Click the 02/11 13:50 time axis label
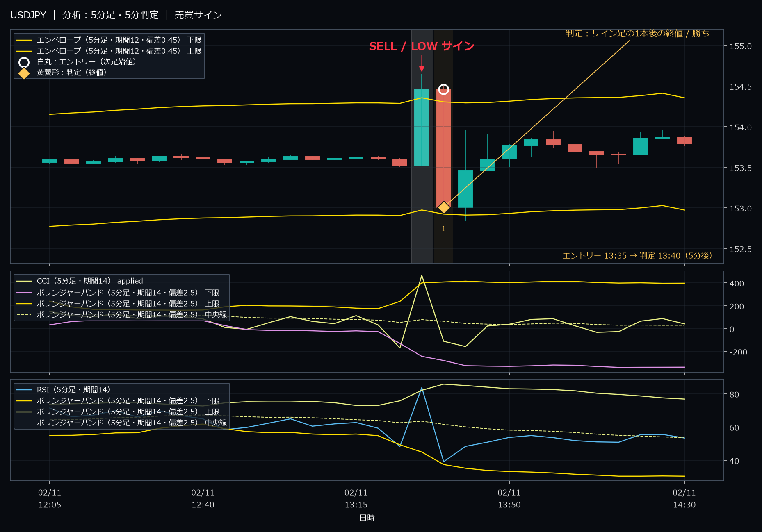The width and height of the screenshot is (762, 532). coord(509,499)
